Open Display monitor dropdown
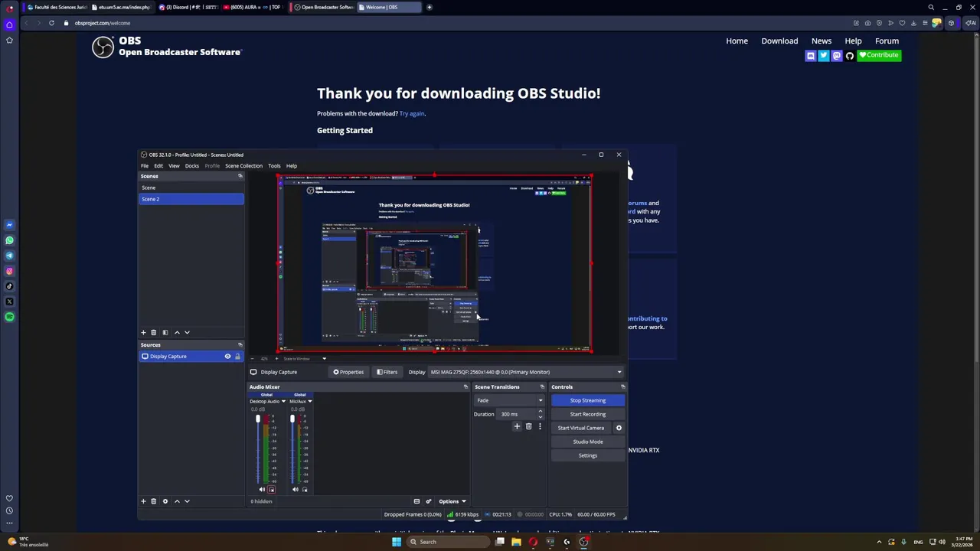The width and height of the screenshot is (980, 551). click(x=526, y=372)
